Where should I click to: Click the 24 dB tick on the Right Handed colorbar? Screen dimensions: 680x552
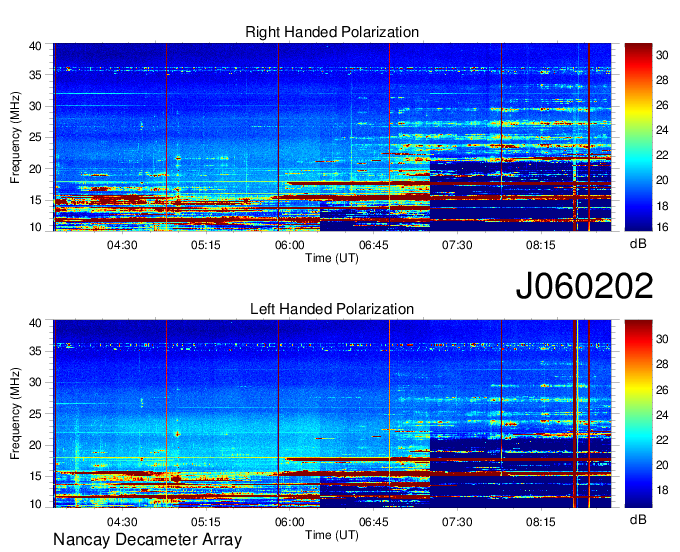[x=662, y=130]
